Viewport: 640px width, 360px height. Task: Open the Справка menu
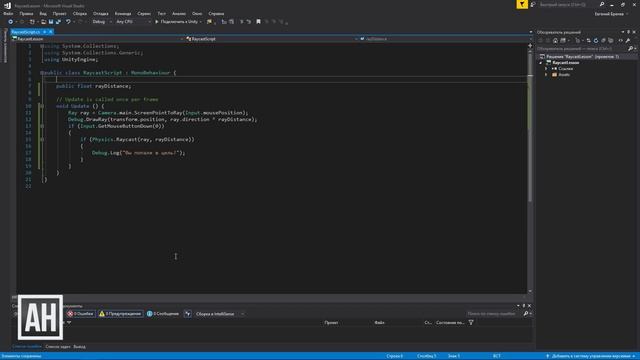coord(216,13)
